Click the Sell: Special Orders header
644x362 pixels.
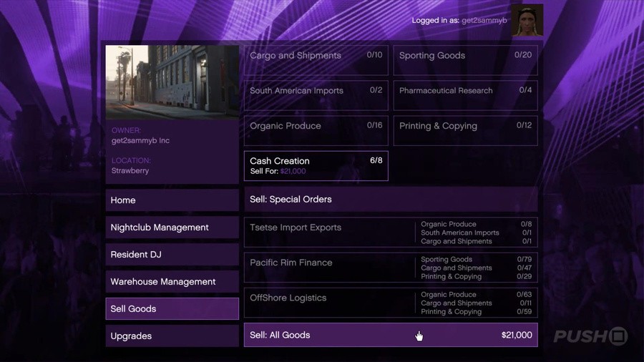[x=391, y=199]
